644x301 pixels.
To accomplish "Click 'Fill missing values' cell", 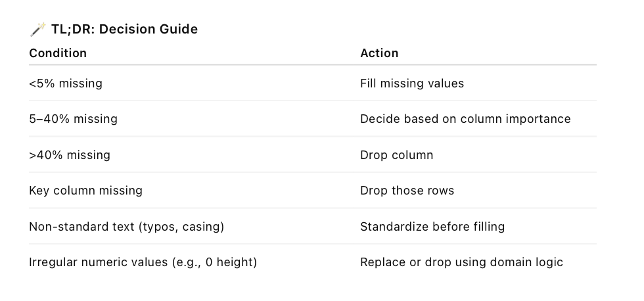I will point(412,83).
